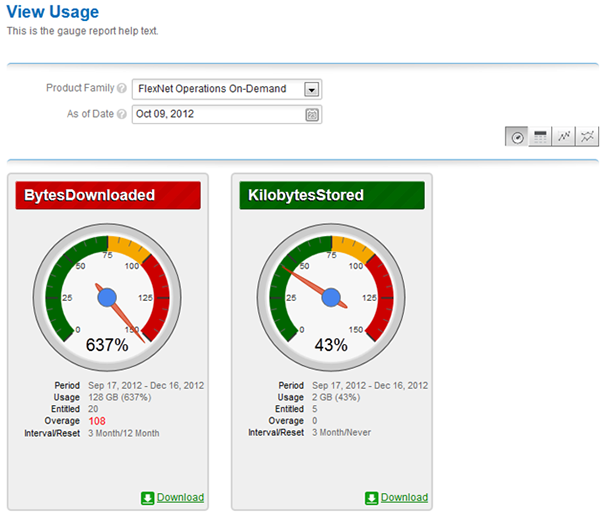This screenshot has width=600, height=516.
Task: Click the Oct 09, 2012 date field
Action: pyautogui.click(x=227, y=114)
